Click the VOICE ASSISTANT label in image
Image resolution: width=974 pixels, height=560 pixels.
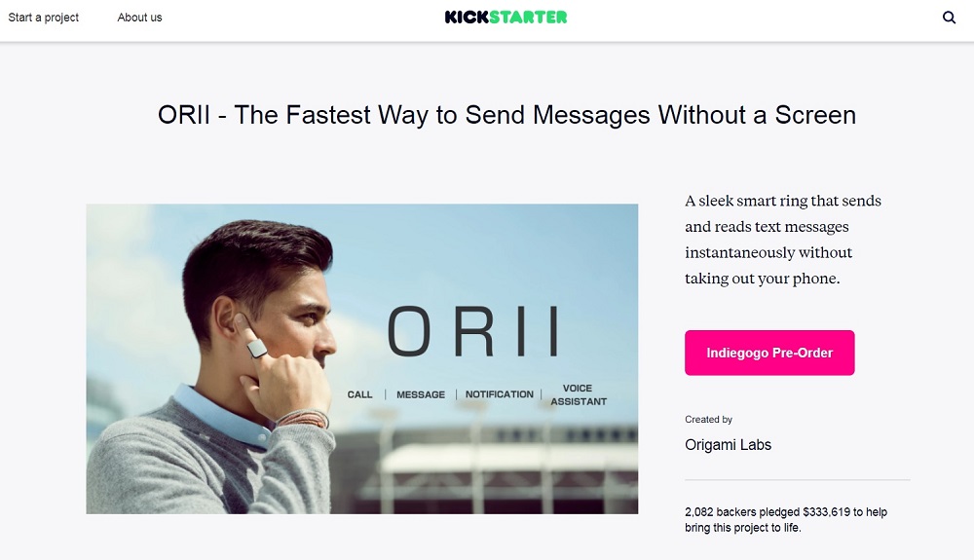579,394
